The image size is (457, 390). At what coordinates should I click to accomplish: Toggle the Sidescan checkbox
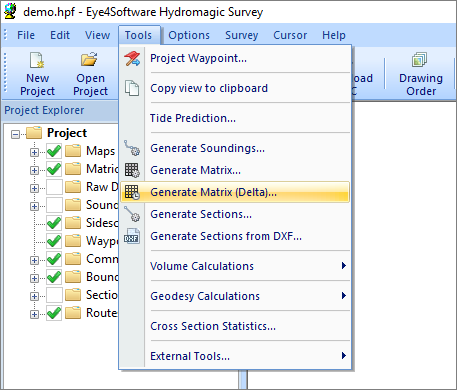(54, 223)
